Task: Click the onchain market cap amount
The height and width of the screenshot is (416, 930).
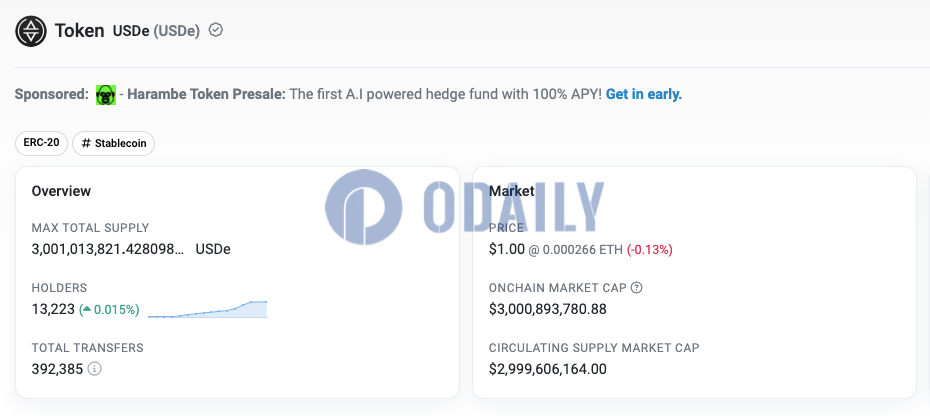Action: tap(547, 309)
